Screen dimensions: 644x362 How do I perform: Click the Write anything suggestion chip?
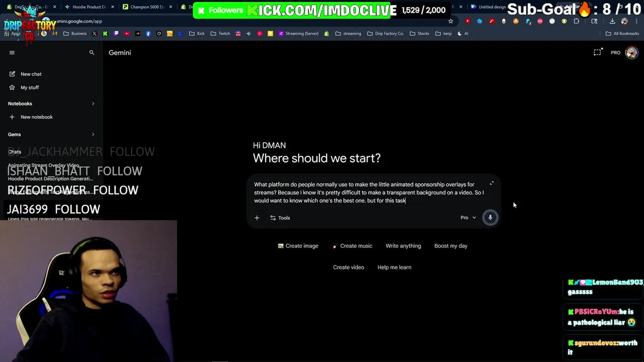(x=403, y=246)
